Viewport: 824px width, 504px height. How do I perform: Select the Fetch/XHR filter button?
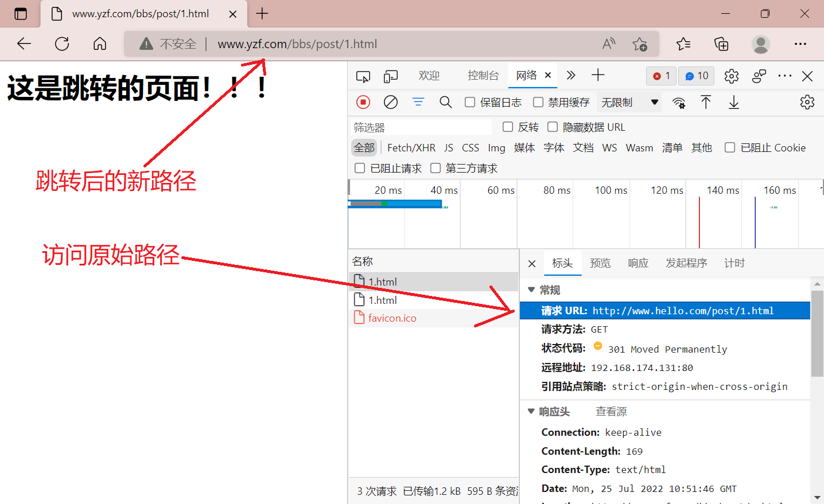[x=411, y=147]
